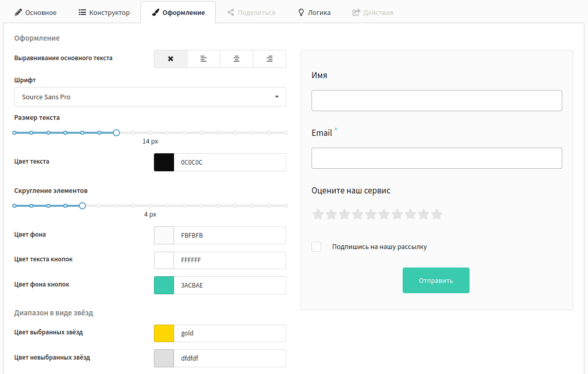Edit the 3ACBAE button background field
This screenshot has width=588, height=374.
230,285
